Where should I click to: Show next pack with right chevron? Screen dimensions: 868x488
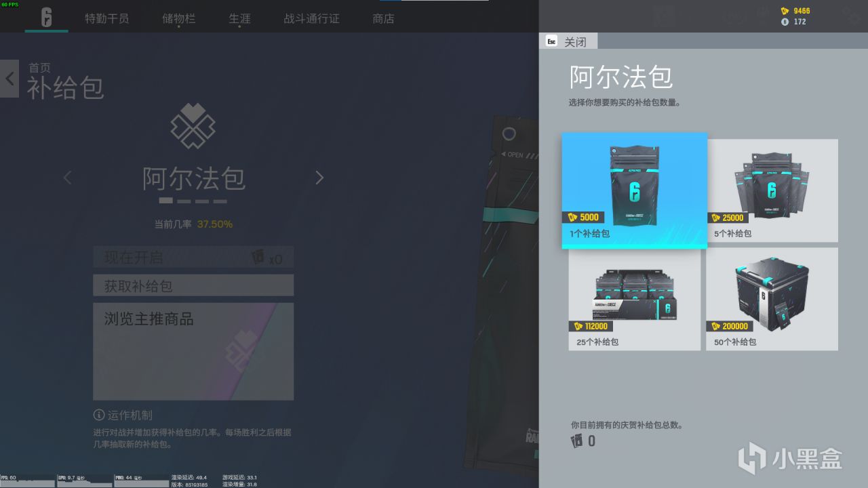pos(319,178)
